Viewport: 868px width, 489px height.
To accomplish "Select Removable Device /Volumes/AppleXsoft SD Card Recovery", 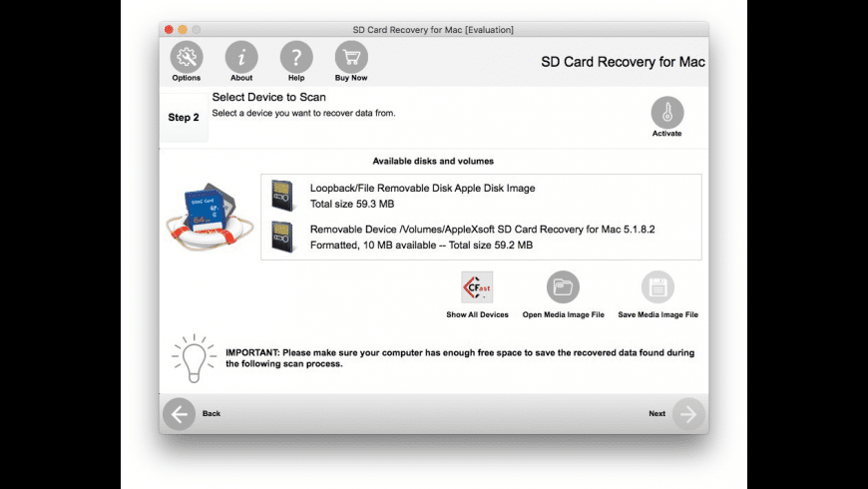I will (x=481, y=238).
